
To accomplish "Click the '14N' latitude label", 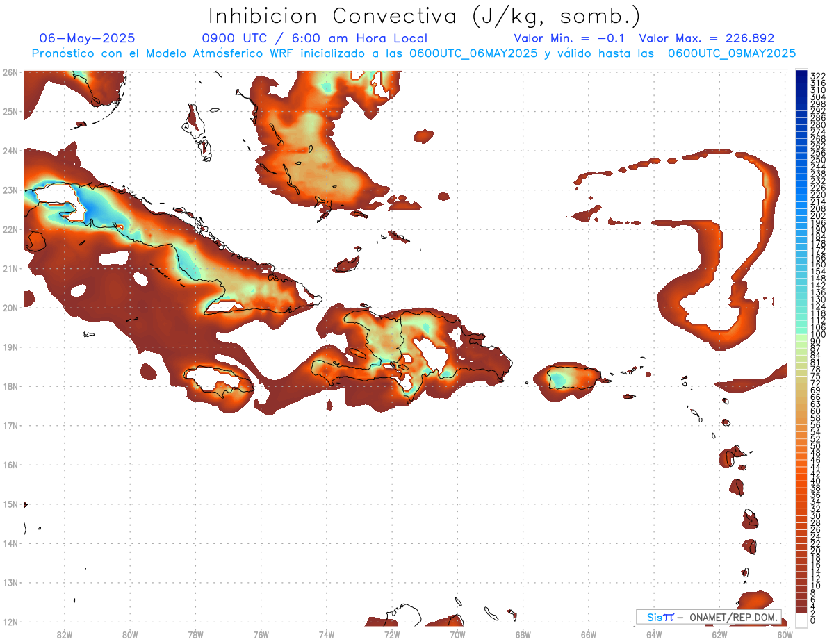I will click(x=10, y=543).
